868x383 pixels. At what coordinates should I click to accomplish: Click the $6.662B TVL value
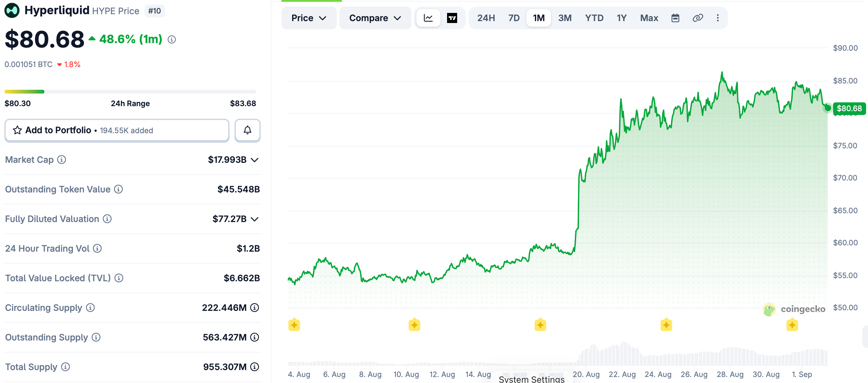pos(242,278)
